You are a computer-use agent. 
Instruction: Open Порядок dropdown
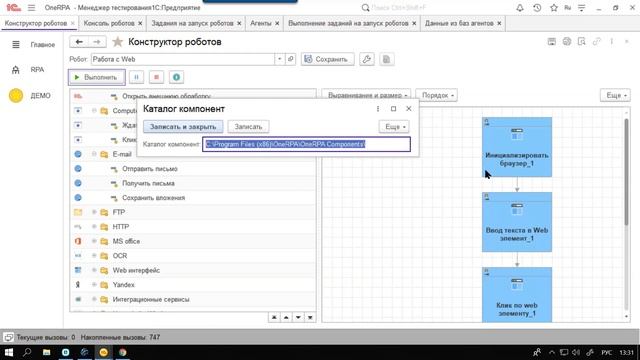coord(436,95)
